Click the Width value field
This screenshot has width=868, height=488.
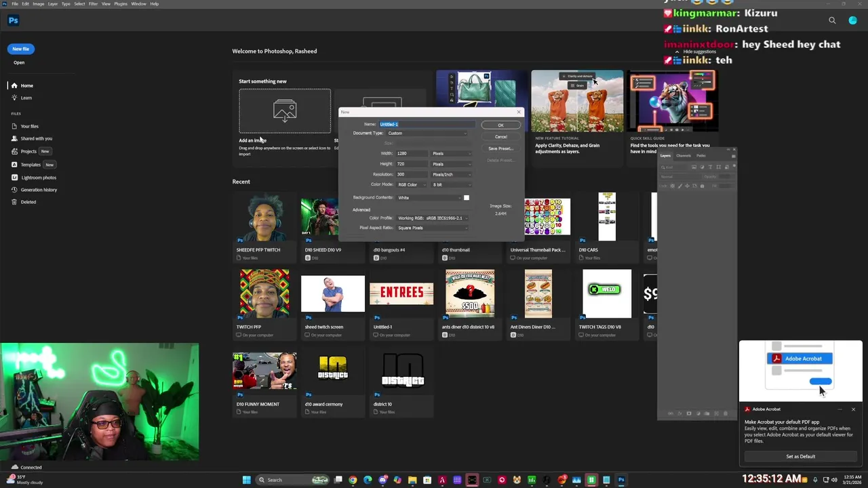tap(412, 154)
